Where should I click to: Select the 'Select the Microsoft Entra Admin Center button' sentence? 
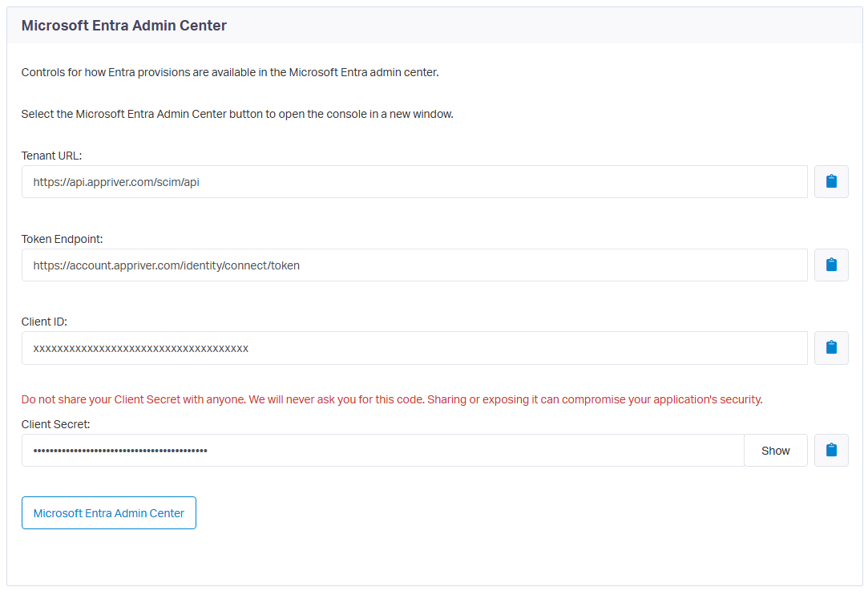237,114
